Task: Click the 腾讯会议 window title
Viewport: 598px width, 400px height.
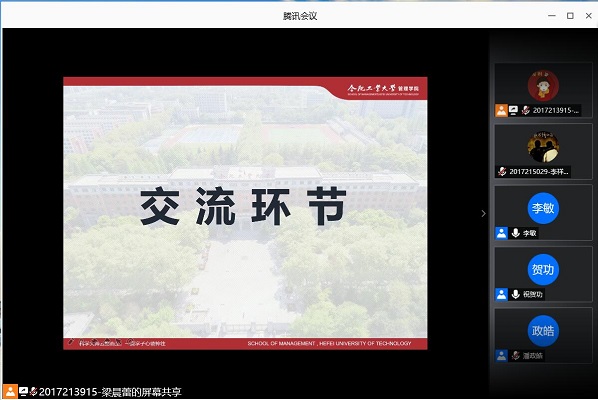Action: 300,16
